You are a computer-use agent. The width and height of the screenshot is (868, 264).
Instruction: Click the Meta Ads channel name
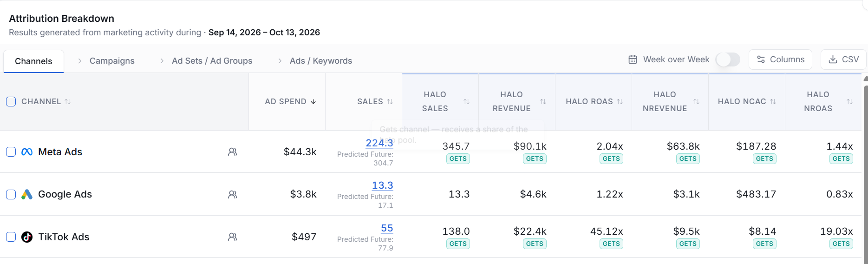click(60, 152)
